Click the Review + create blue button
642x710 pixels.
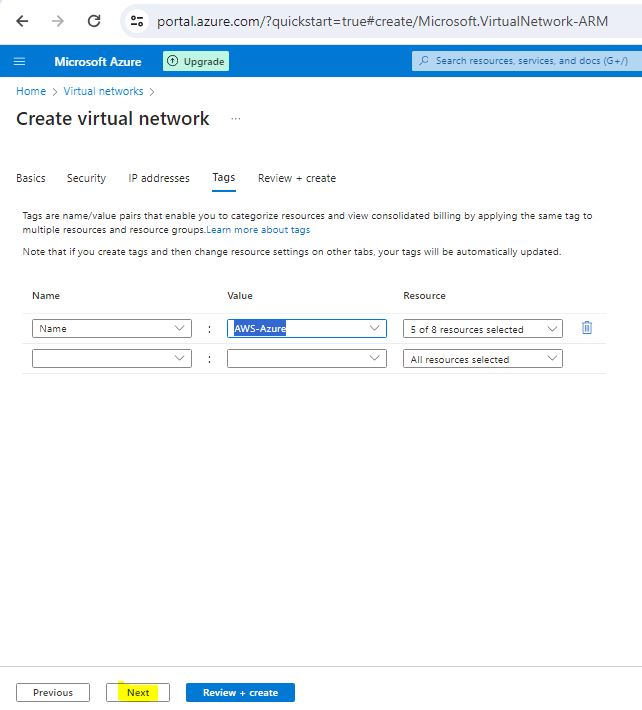(x=240, y=692)
